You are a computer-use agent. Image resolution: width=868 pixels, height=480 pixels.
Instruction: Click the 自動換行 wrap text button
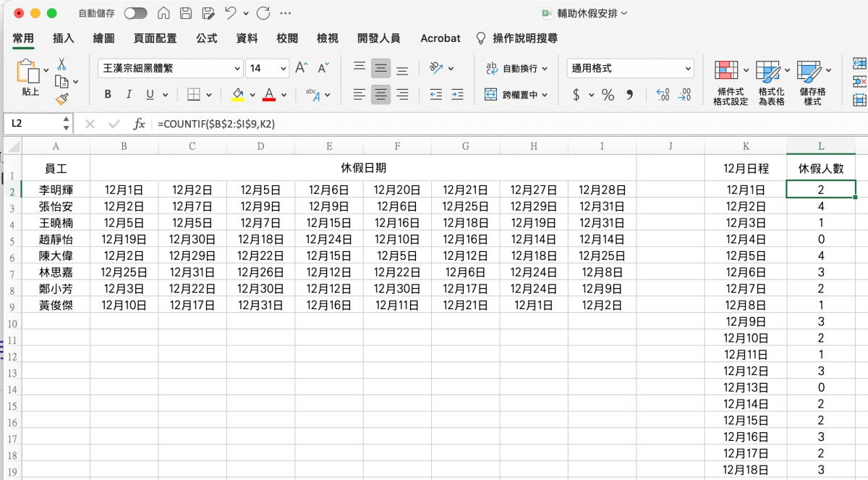pos(516,68)
